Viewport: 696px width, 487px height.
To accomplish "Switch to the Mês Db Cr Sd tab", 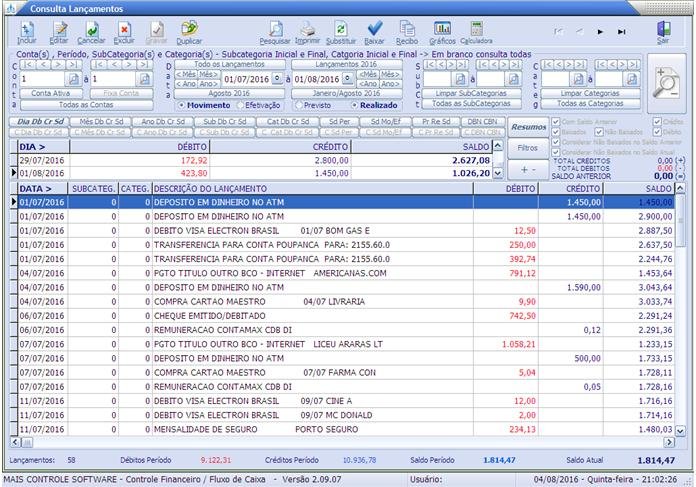I will [101, 122].
